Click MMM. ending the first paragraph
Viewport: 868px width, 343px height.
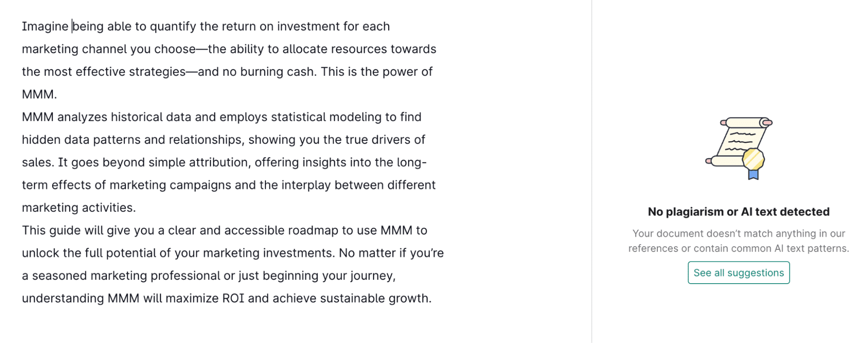pyautogui.click(x=39, y=94)
